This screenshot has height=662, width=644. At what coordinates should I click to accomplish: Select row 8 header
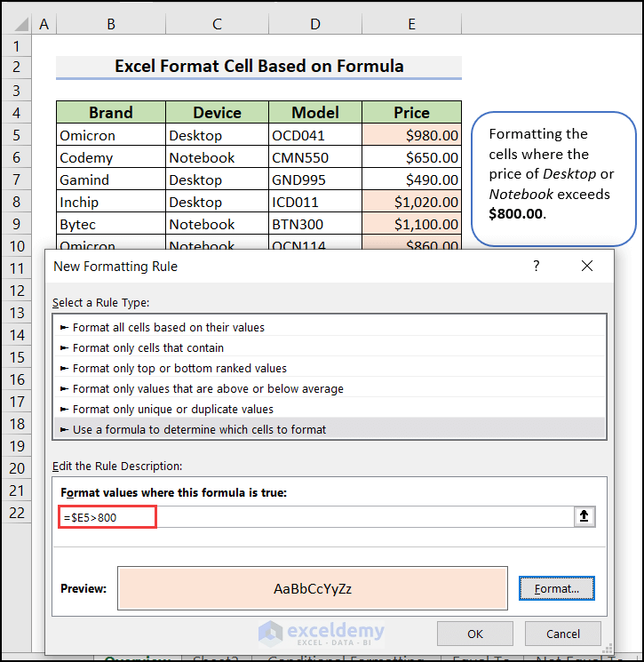[x=17, y=202]
